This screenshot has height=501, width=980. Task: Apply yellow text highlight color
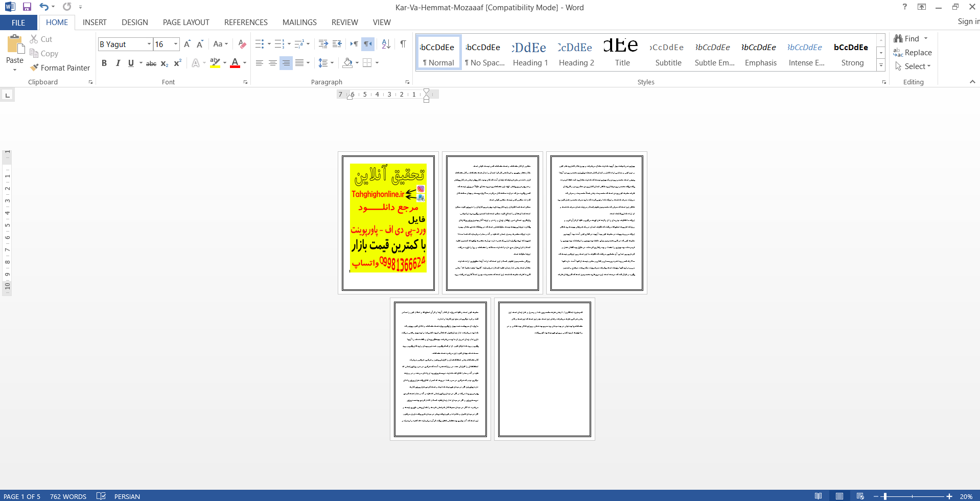215,63
